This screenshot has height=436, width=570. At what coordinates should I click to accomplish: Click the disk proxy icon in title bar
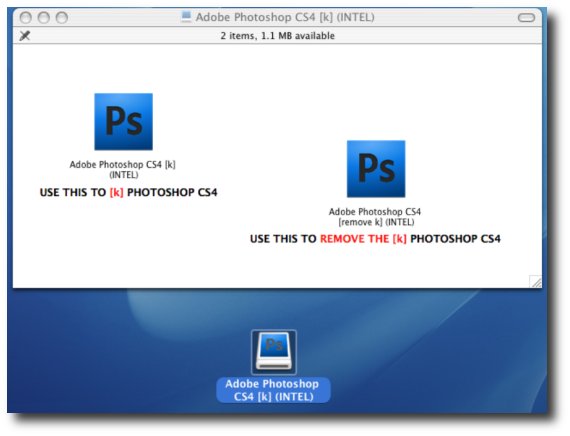click(186, 17)
